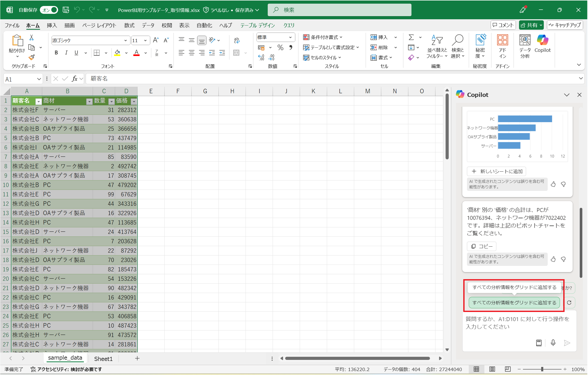588x375 pixels.
Task: Switch to the テーブル デザイン tab
Action: 257,25
